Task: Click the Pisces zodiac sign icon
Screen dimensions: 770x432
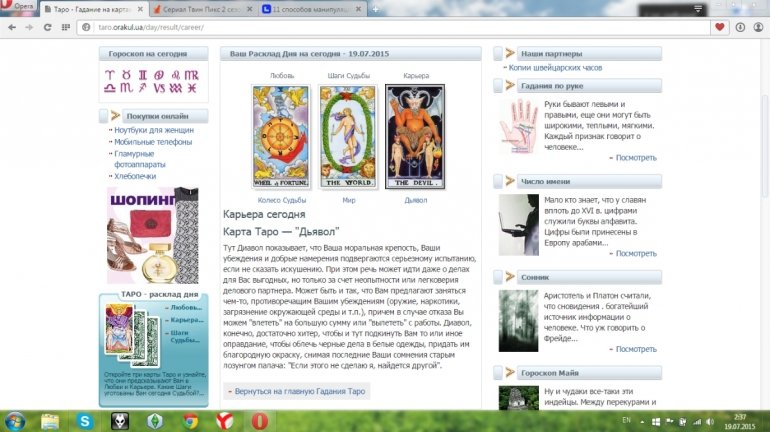Action: coord(192,88)
